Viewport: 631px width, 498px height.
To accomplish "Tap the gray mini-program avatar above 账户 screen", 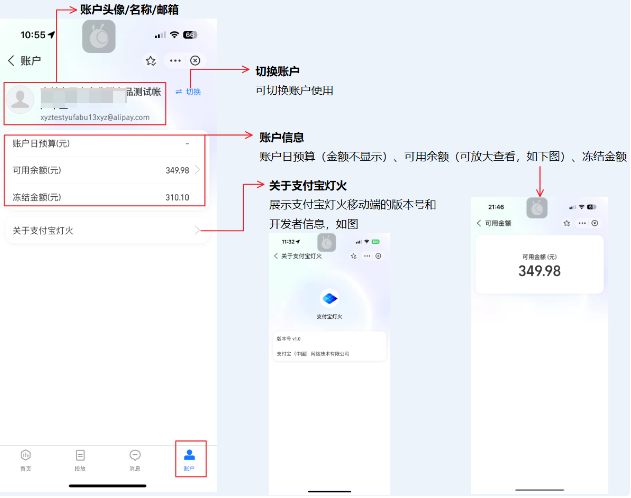I will tap(99, 37).
